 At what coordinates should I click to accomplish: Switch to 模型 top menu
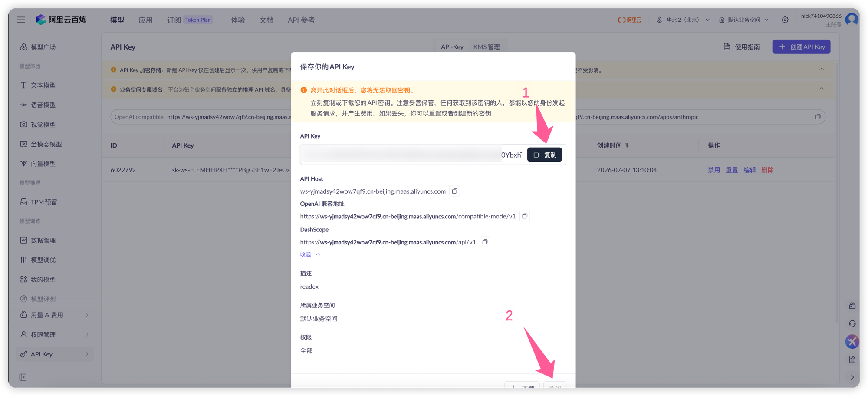tap(117, 20)
